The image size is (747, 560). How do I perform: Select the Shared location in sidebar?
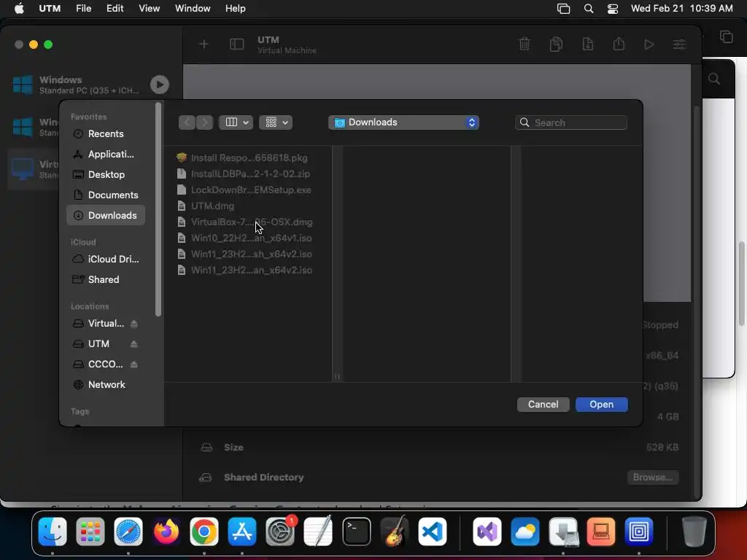coord(105,279)
